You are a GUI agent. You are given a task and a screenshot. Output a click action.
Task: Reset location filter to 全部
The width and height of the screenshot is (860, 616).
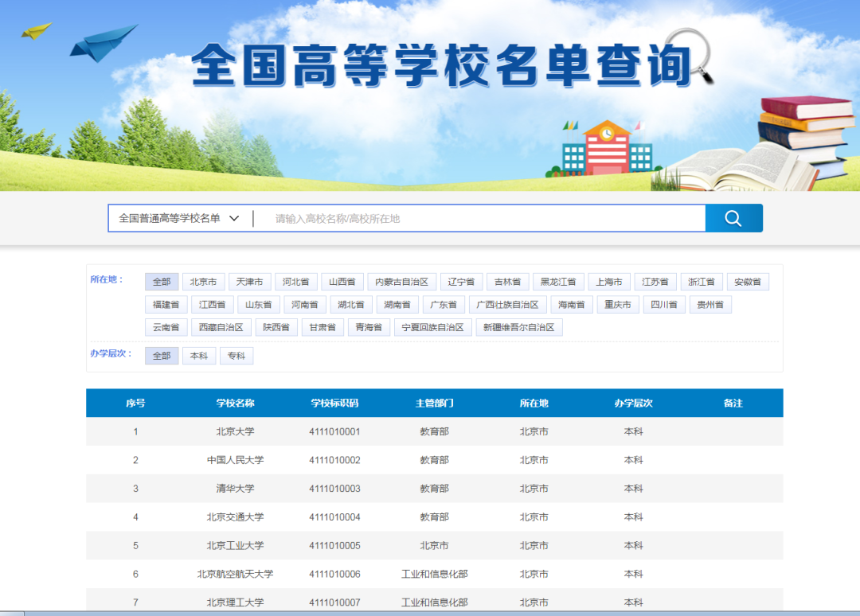tap(162, 281)
